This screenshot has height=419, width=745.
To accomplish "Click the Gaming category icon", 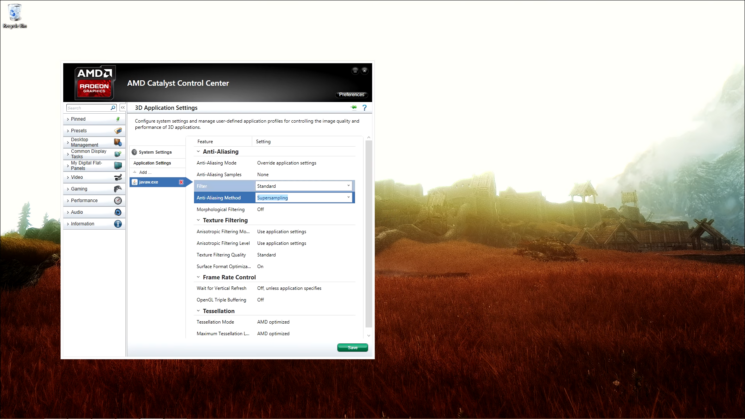I will point(118,188).
